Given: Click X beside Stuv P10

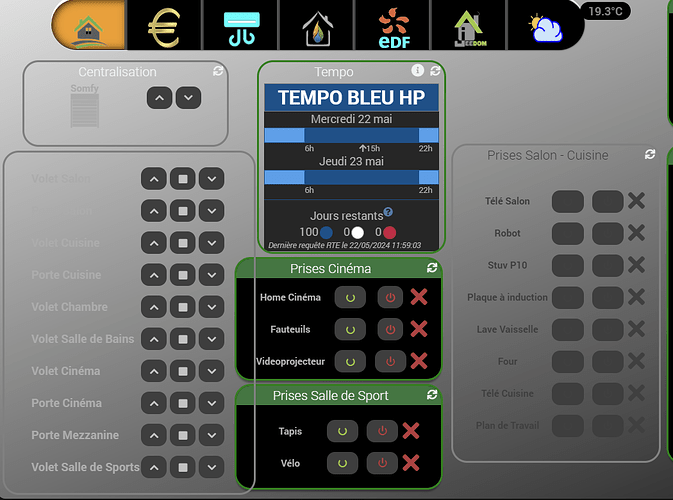Looking at the screenshot, I should [637, 265].
